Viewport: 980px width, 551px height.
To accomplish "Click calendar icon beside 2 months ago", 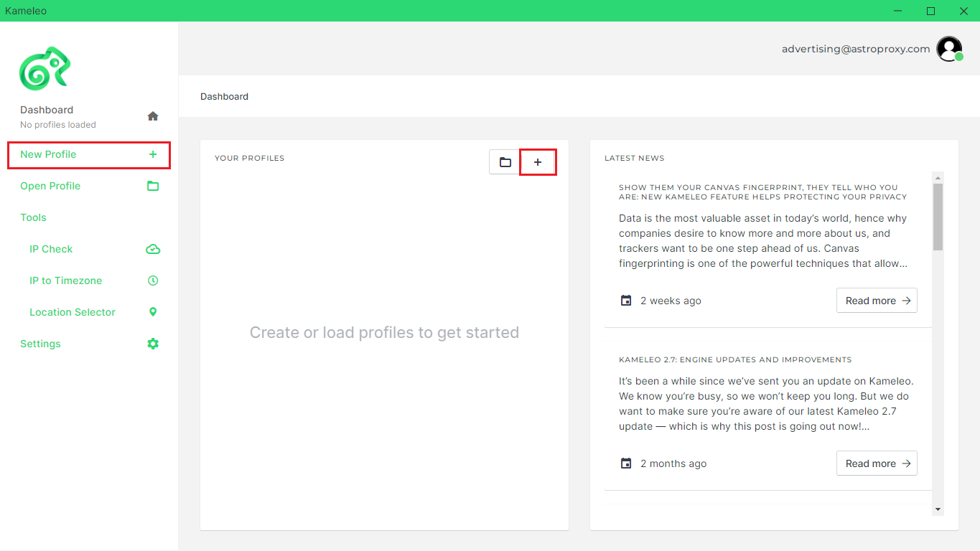I will (x=626, y=463).
